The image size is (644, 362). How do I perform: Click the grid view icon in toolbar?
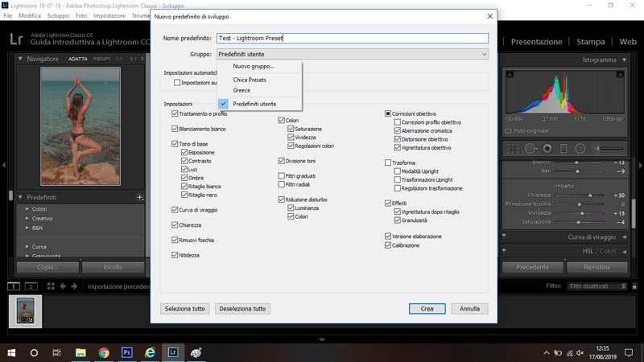pyautogui.click(x=51, y=286)
